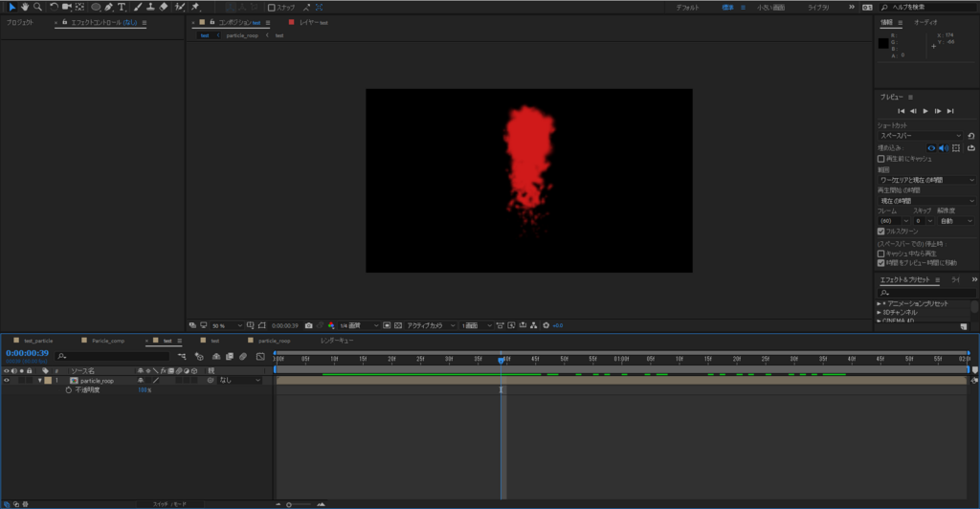This screenshot has height=509, width=980.
Task: Select the Unified Camera tool
Action: point(67,7)
